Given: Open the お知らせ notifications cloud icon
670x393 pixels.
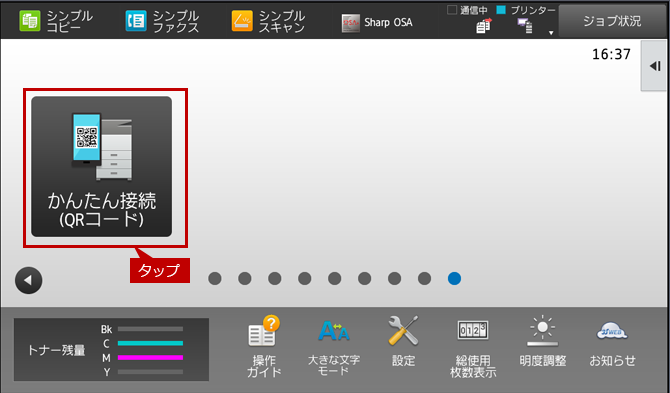Looking at the screenshot, I should point(612,344).
